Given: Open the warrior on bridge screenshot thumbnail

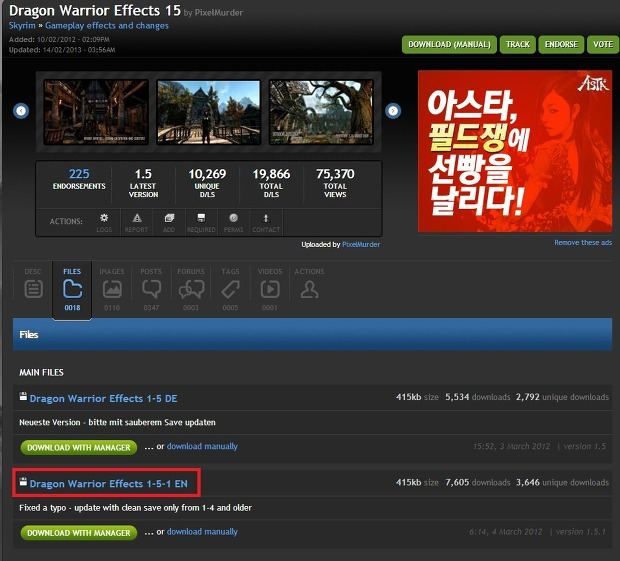Looking at the screenshot, I should (208, 112).
